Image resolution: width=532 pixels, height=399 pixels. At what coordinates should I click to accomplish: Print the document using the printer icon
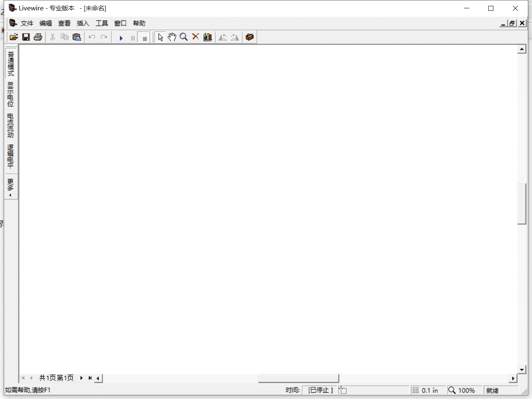tap(38, 37)
